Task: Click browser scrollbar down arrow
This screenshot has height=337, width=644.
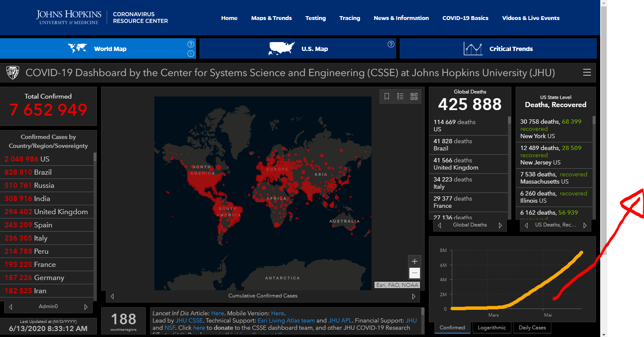Action: point(604,334)
